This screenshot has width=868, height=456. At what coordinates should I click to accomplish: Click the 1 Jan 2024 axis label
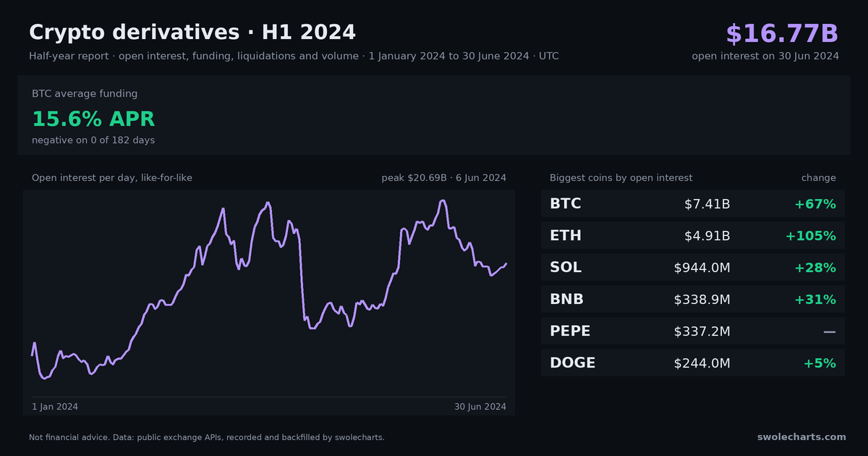pyautogui.click(x=55, y=407)
